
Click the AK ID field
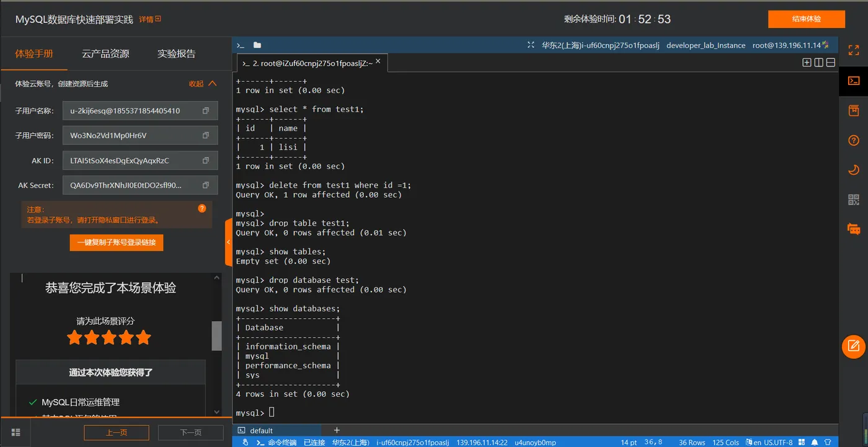[140, 160]
